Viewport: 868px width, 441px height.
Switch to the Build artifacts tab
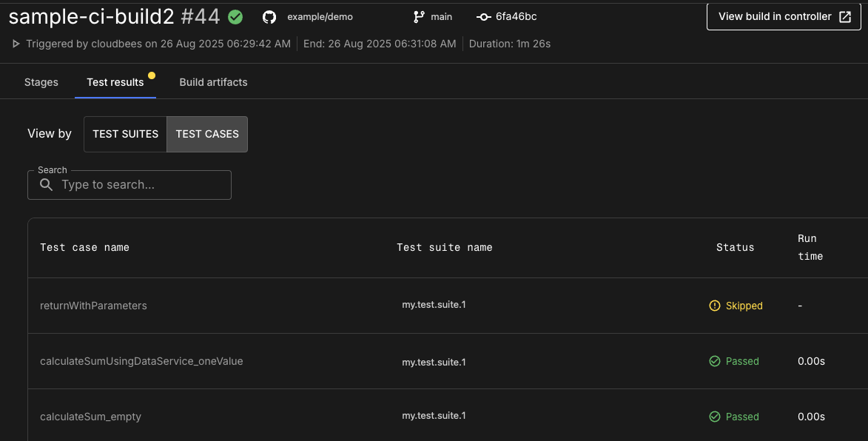tap(213, 82)
